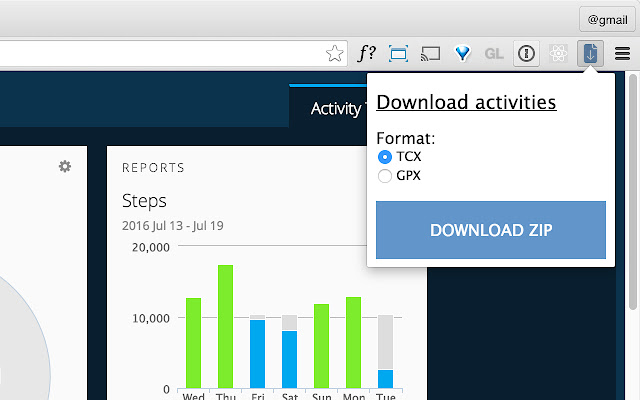The width and height of the screenshot is (640, 400).
Task: Click the @gmail profile button
Action: 607,19
